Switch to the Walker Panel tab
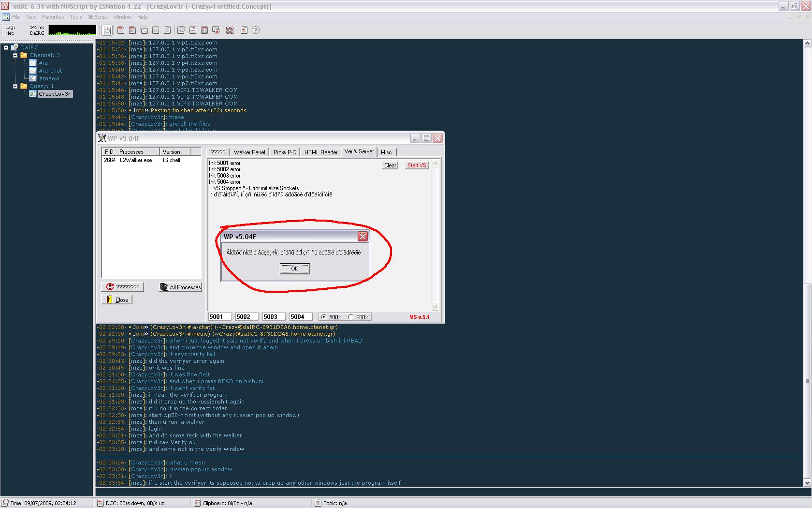The width and height of the screenshot is (812, 508). [x=249, y=152]
